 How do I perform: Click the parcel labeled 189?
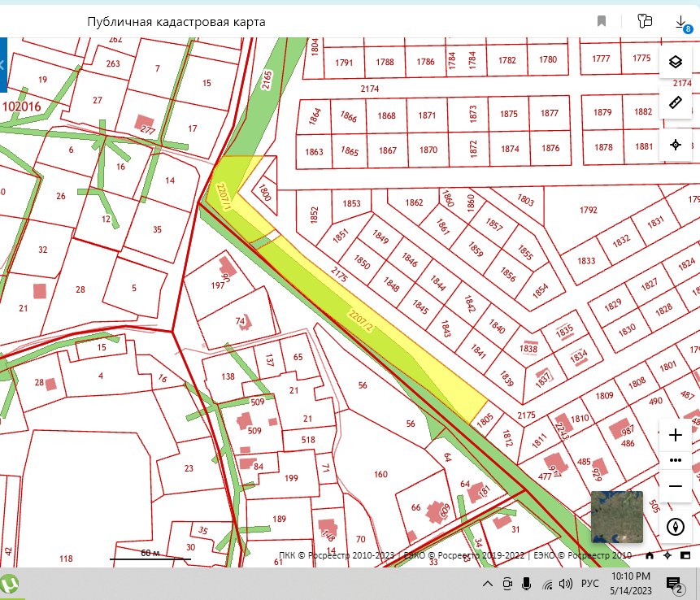[279, 519]
